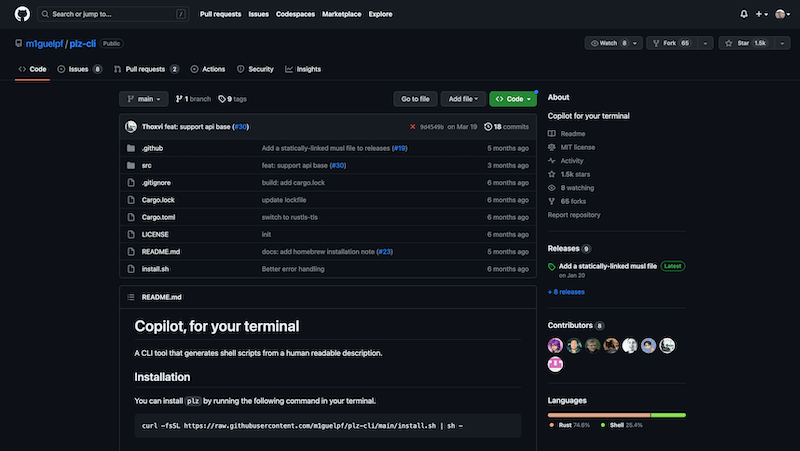800x451 pixels.
Task: Click the GitHub logo icon
Action: coord(21,14)
